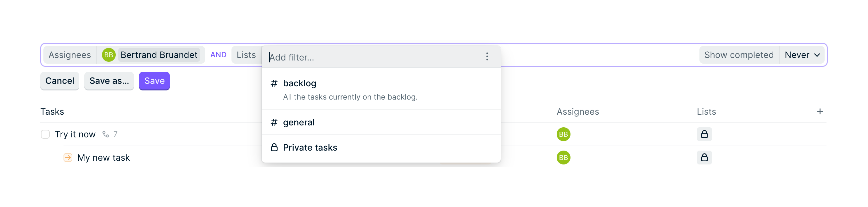Screen dimensions: 868x207
Task: Click the orange arrow icon beside My new task
Action: pos(67,157)
